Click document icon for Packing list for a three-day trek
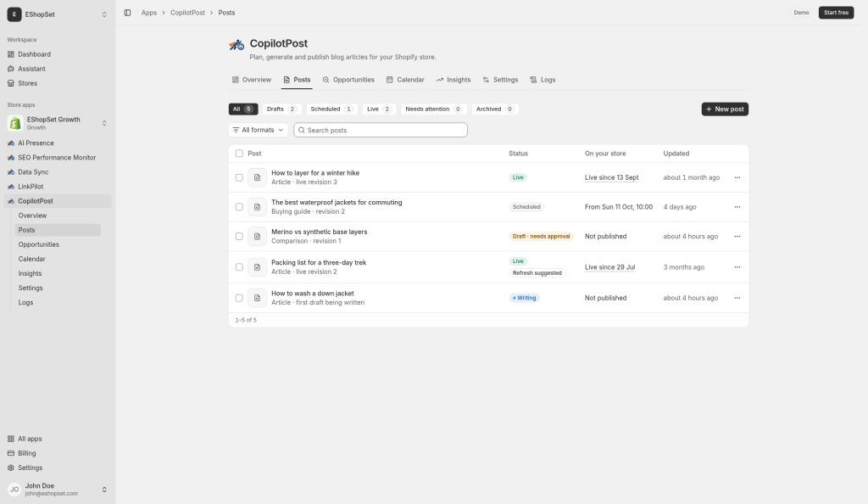Image resolution: width=868 pixels, height=504 pixels. tap(257, 267)
